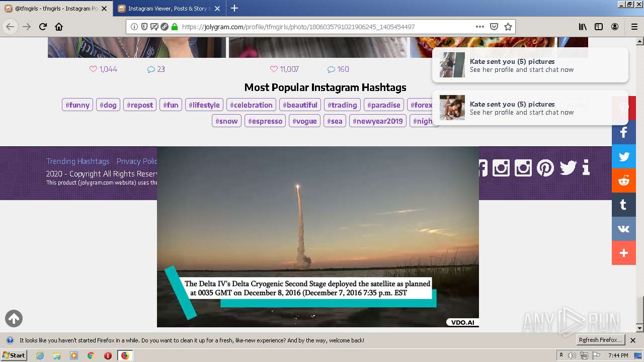644x362 pixels.
Task: Open Trending Hashtags footer link
Action: tap(78, 161)
